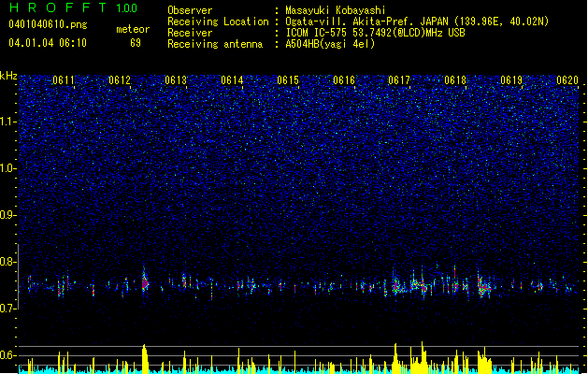The height and width of the screenshot is (374, 588).
Task: Click the date stamp 04.01.04 06:10
Action: point(48,43)
